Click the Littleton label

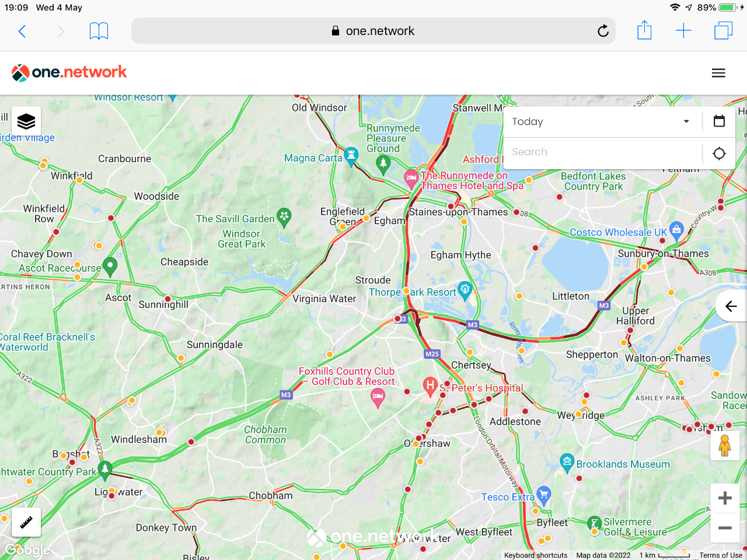pyautogui.click(x=571, y=296)
